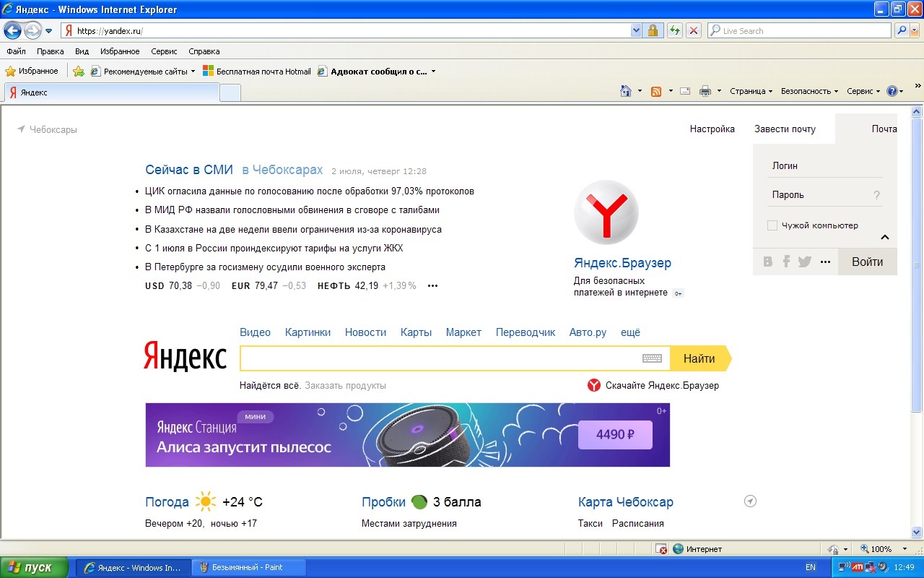Screen dimensions: 924x578
Task: Open recent pages dropdown beside Forward button
Action: pyautogui.click(x=49, y=31)
